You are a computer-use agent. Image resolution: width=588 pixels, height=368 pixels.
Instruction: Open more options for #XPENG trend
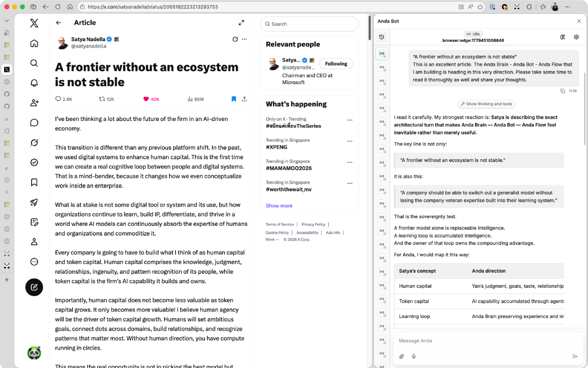pos(350,141)
